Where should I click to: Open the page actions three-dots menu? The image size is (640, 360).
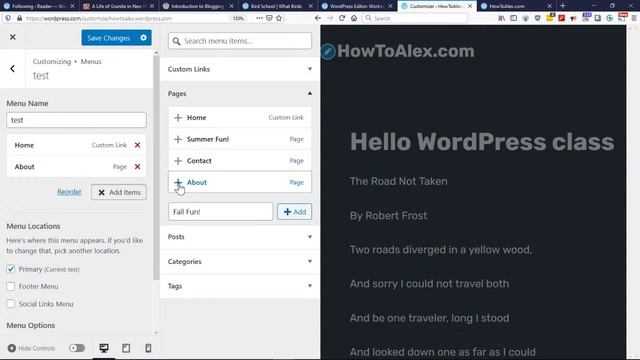click(259, 18)
